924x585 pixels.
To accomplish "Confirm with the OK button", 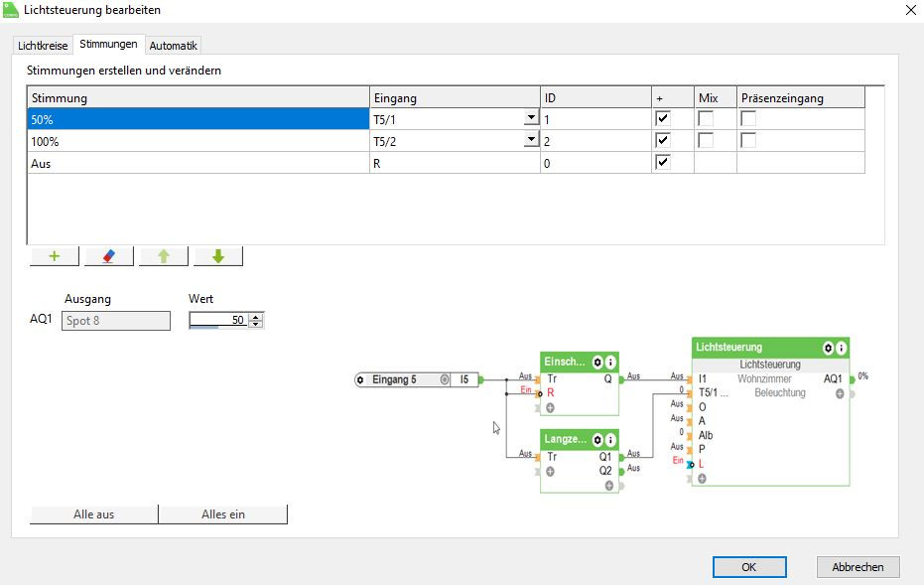I will (749, 567).
